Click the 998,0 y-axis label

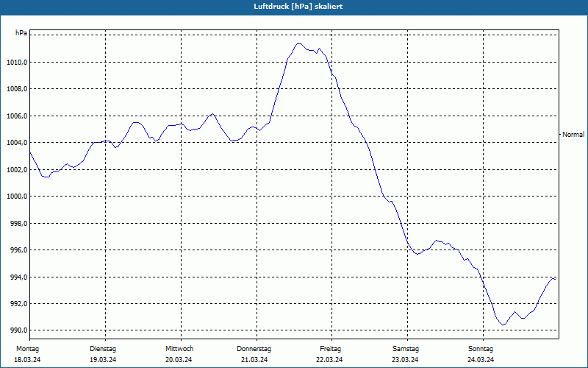(x=19, y=224)
